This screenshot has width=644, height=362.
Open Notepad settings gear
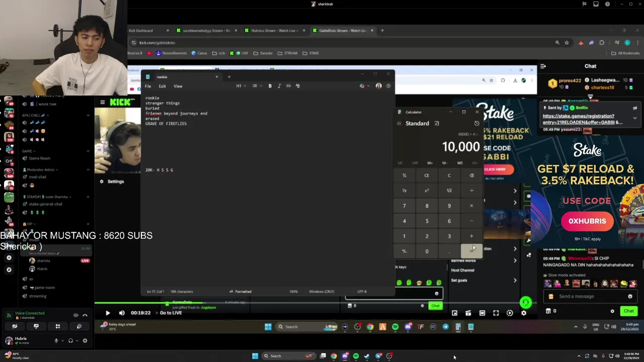(x=388, y=86)
